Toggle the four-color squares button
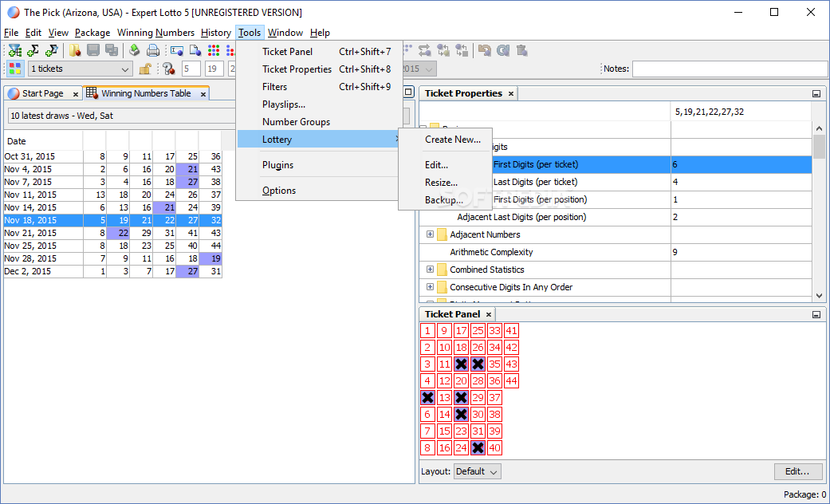Image resolution: width=830 pixels, height=504 pixels. pos(15,69)
